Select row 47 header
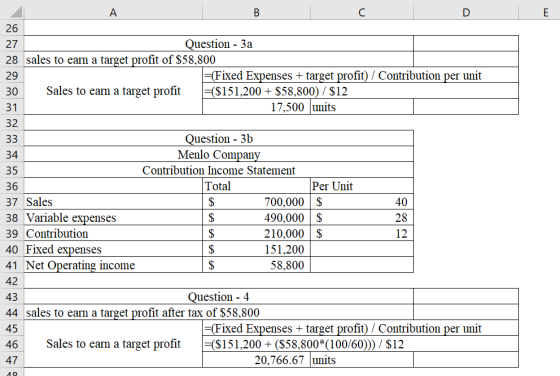Screen dimensions: 560x376 pyautogui.click(x=12, y=360)
